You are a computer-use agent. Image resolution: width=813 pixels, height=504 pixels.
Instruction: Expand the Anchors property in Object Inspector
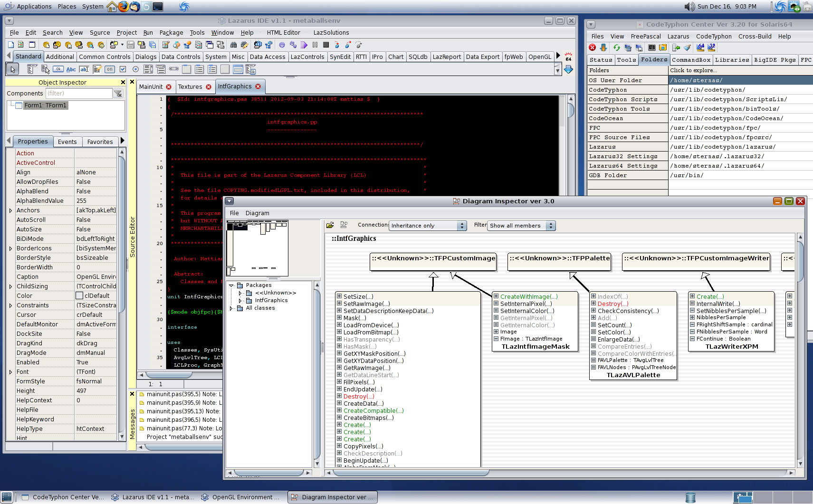click(x=10, y=210)
